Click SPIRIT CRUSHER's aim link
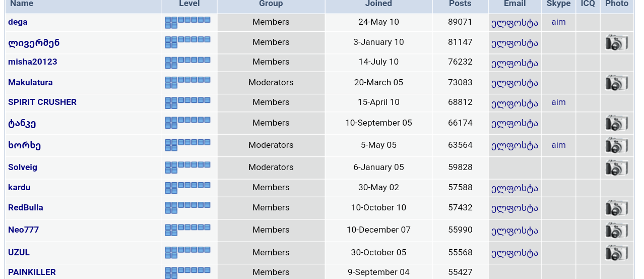 click(x=558, y=102)
